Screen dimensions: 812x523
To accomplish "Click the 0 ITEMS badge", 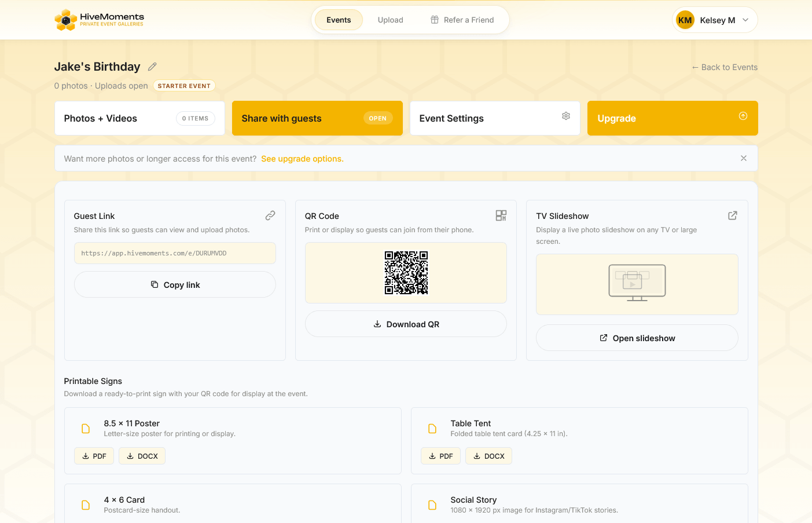I will [x=196, y=118].
